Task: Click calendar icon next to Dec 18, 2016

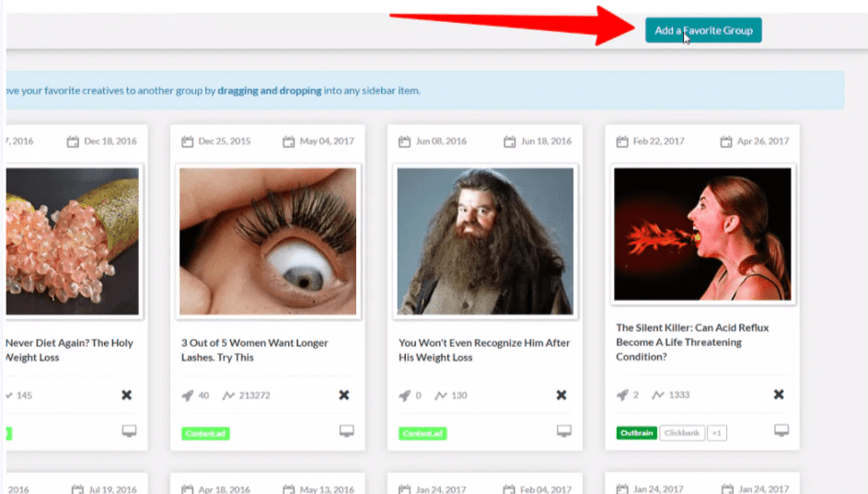Action: tap(73, 142)
